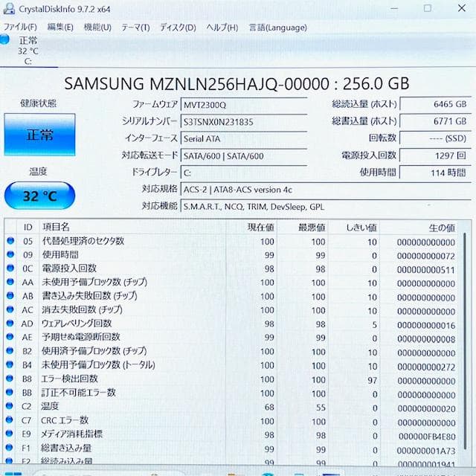Click the drive letter field C:
The image size is (476, 476).
tap(244, 173)
